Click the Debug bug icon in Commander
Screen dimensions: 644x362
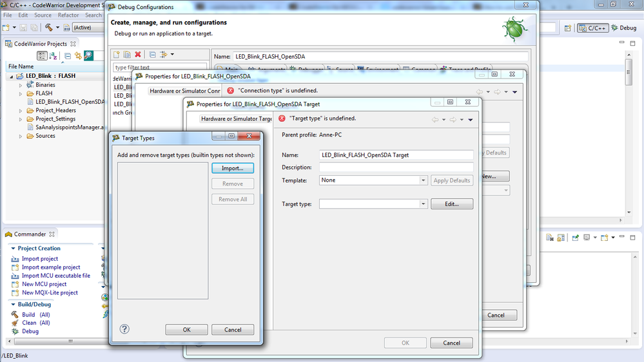15,331
